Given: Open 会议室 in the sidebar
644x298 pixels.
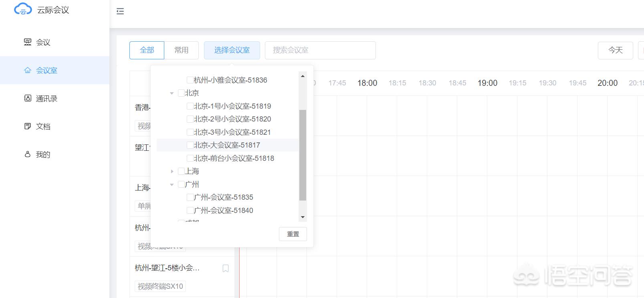Looking at the screenshot, I should 55,70.
